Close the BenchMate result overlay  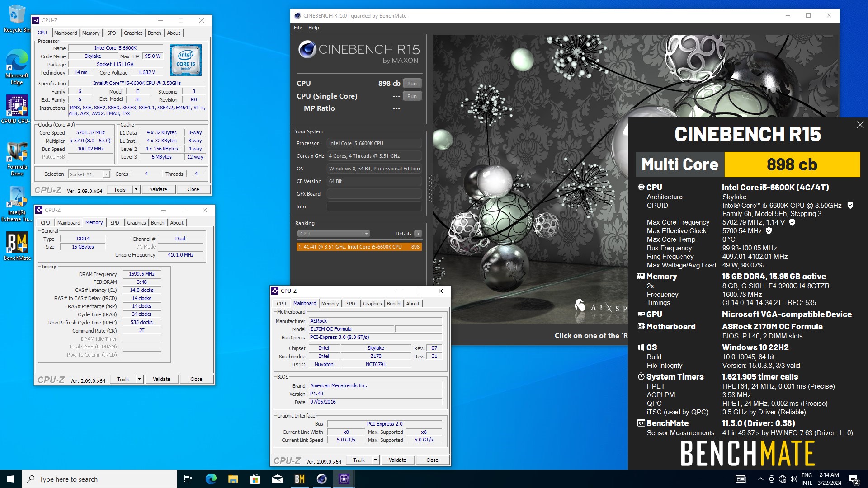[860, 125]
